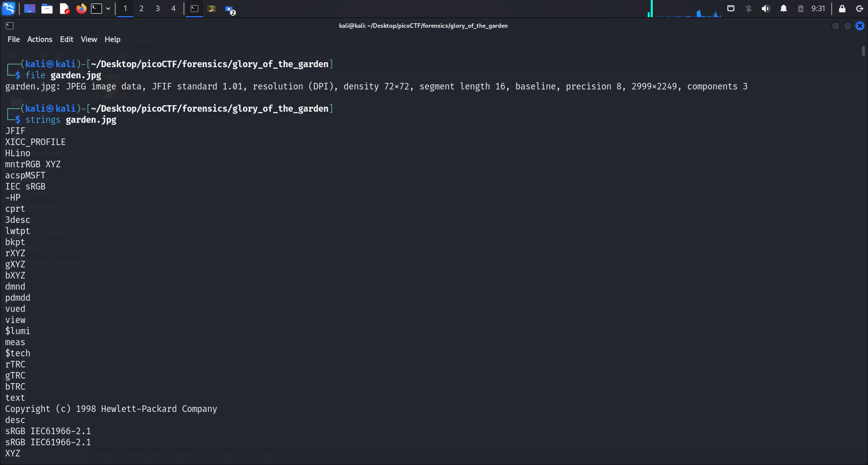This screenshot has width=868, height=465.
Task: Click the lock screen icon
Action: click(842, 9)
